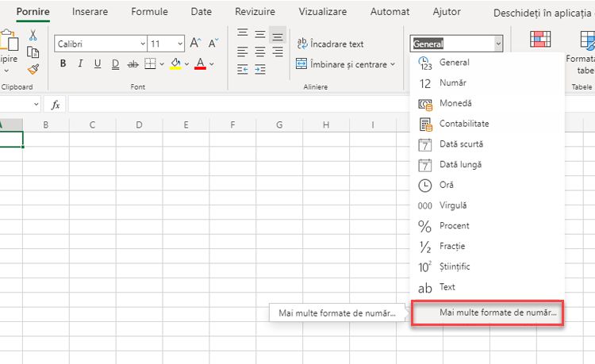595x364 pixels.
Task: Toggle Italic formatting
Action: pyautogui.click(x=80, y=63)
